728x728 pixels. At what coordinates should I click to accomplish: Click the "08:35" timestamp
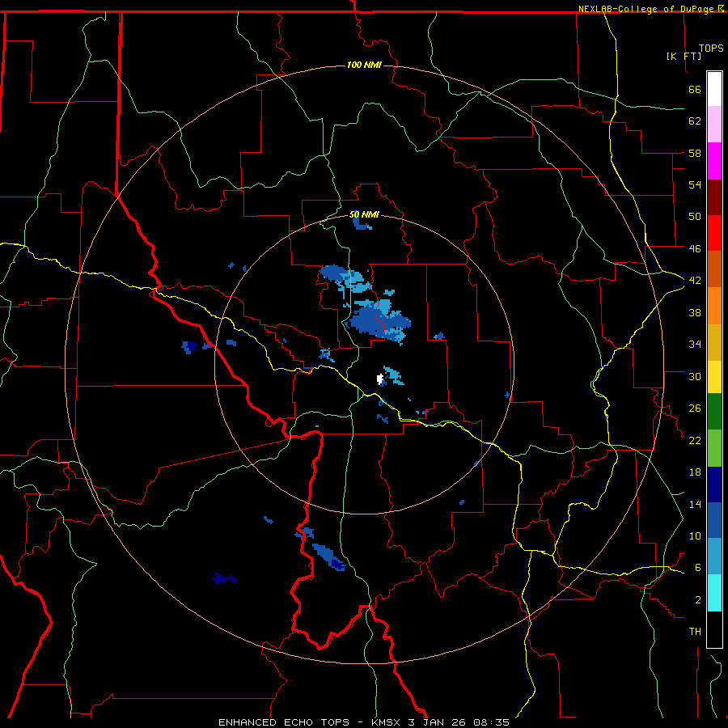[x=491, y=722]
